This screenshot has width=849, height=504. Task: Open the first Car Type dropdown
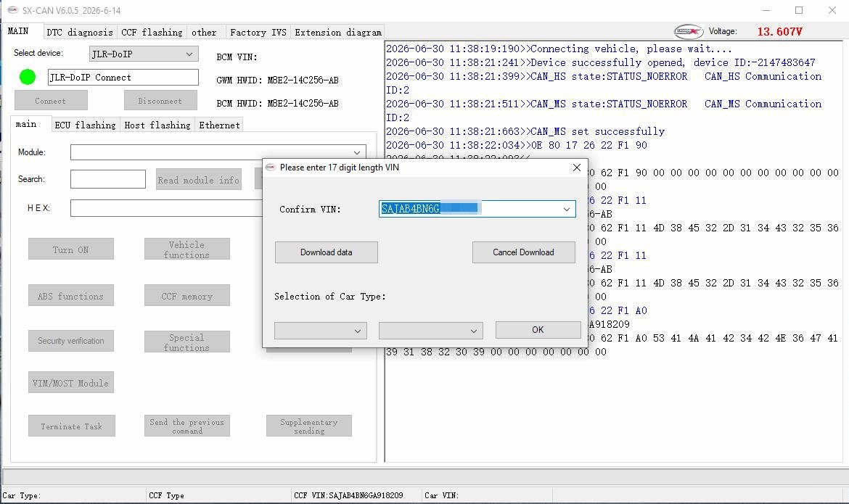(x=321, y=330)
